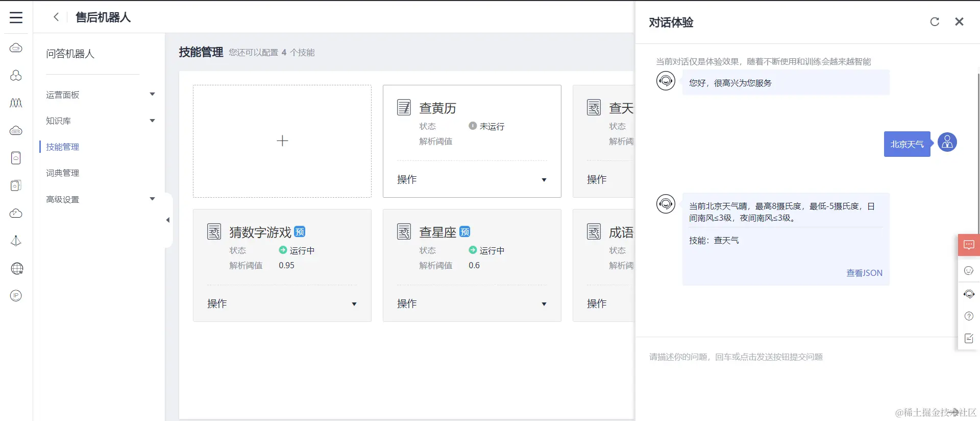Open 高级设置 in the side menu
This screenshot has height=421, width=980.
63,199
